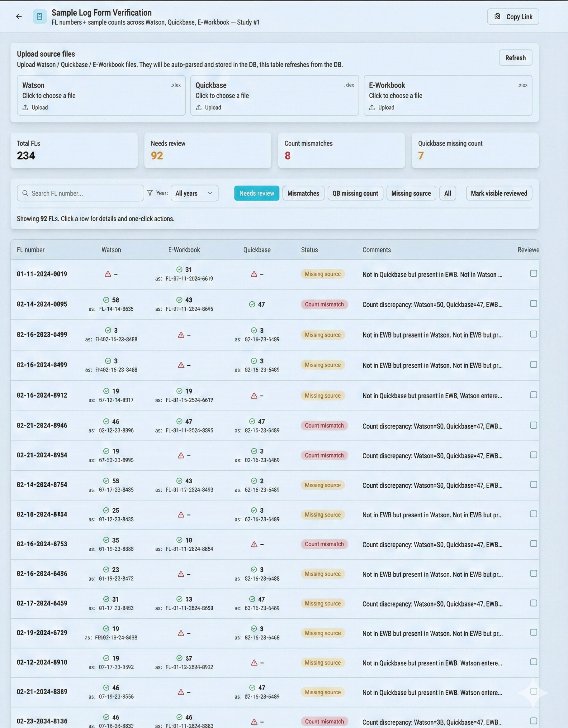Check the reviewed box for 01-11-2024-0019
568x728 pixels.
point(533,273)
